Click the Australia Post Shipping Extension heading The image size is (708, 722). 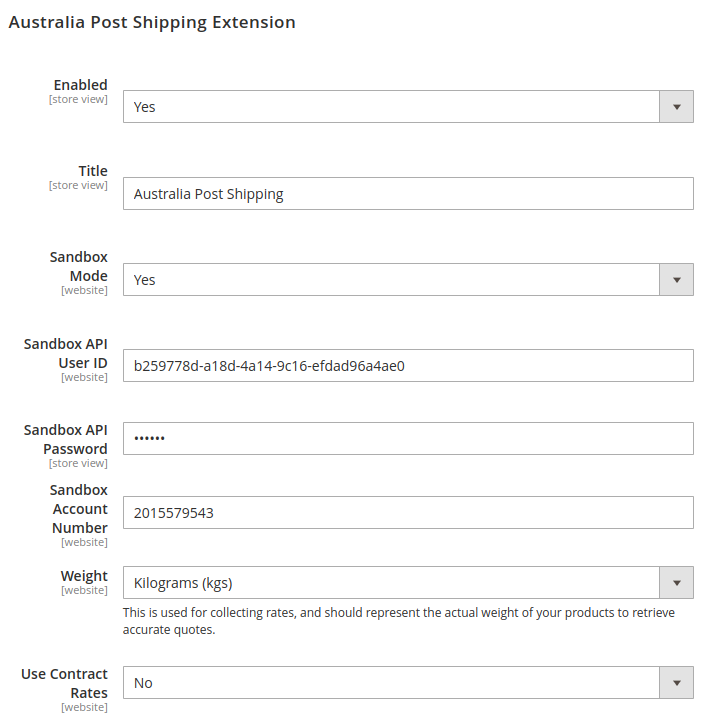click(152, 22)
